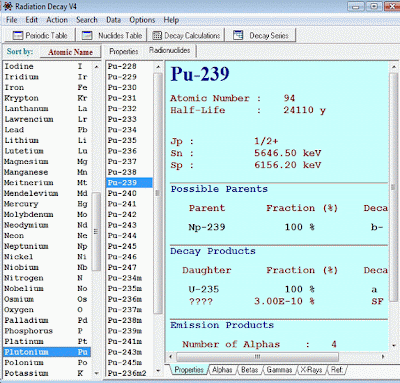The width and height of the screenshot is (400, 383).
Task: Select Iridium in the element list
Action: click(46, 77)
